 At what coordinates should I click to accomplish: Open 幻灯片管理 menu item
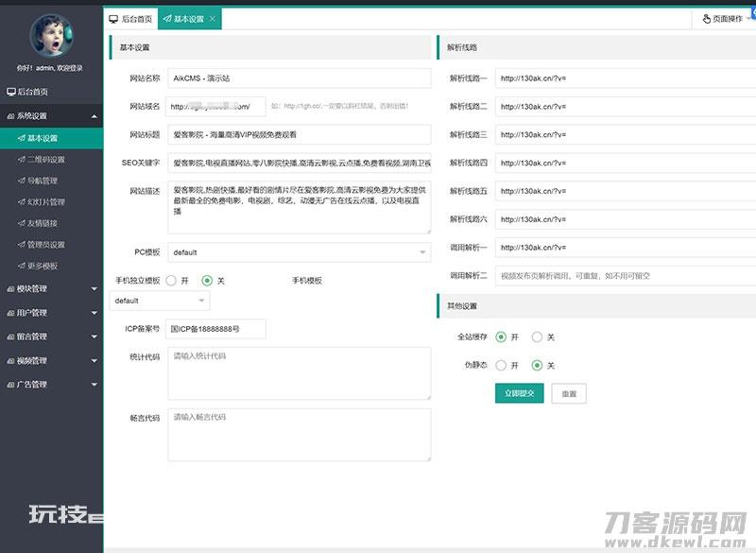(x=52, y=202)
